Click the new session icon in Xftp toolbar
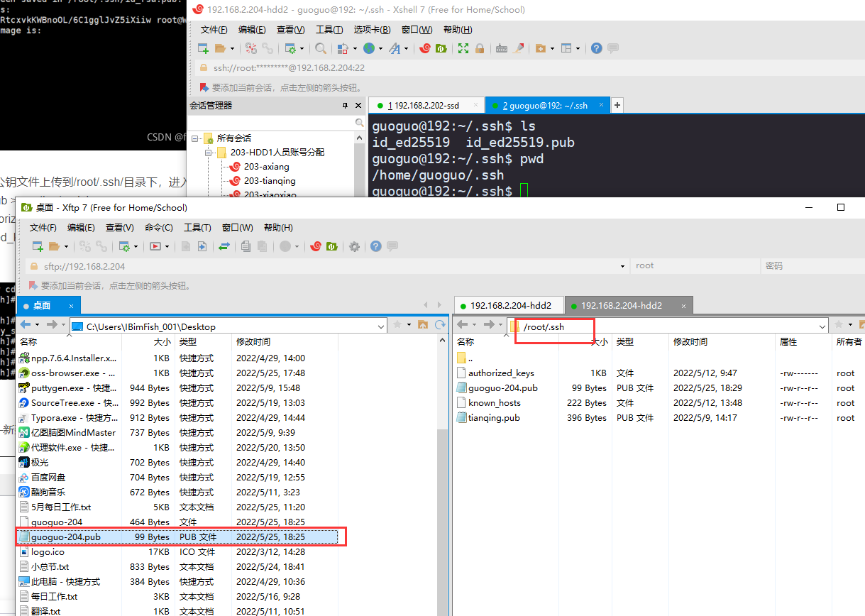The height and width of the screenshot is (616, 865). 38,246
